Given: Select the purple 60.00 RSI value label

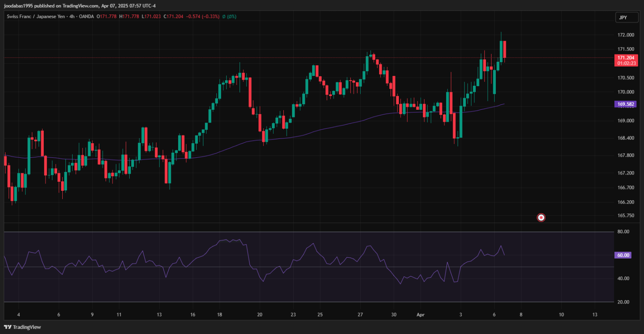Looking at the screenshot, I should [x=623, y=255].
